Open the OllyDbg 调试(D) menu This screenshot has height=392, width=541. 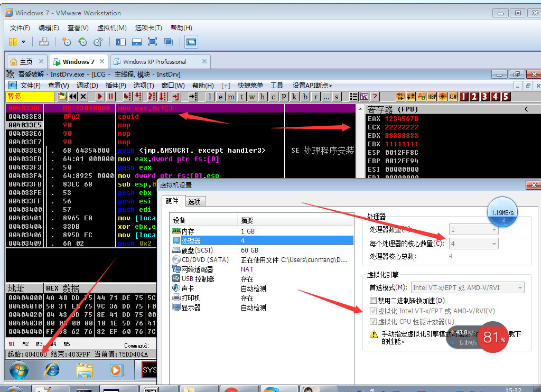[x=87, y=85]
